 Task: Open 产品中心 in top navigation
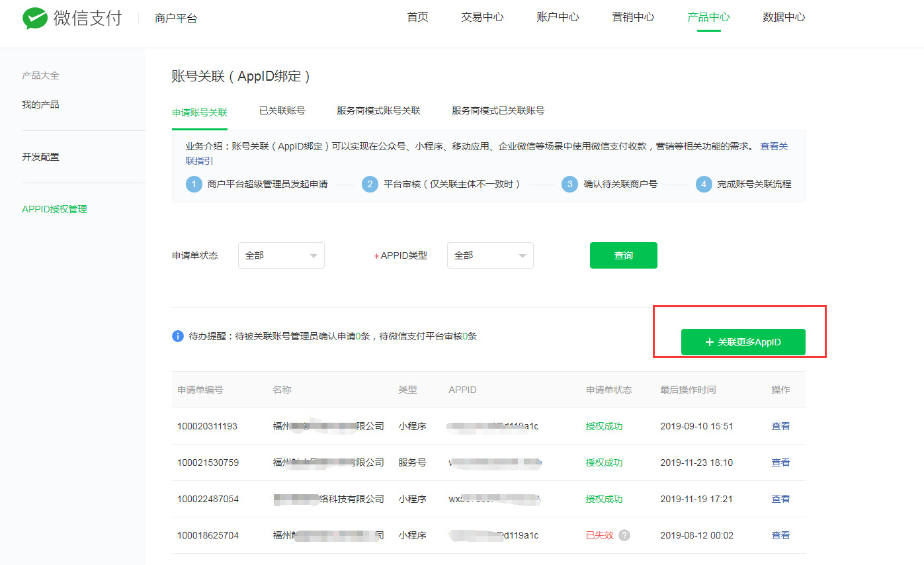click(x=708, y=17)
